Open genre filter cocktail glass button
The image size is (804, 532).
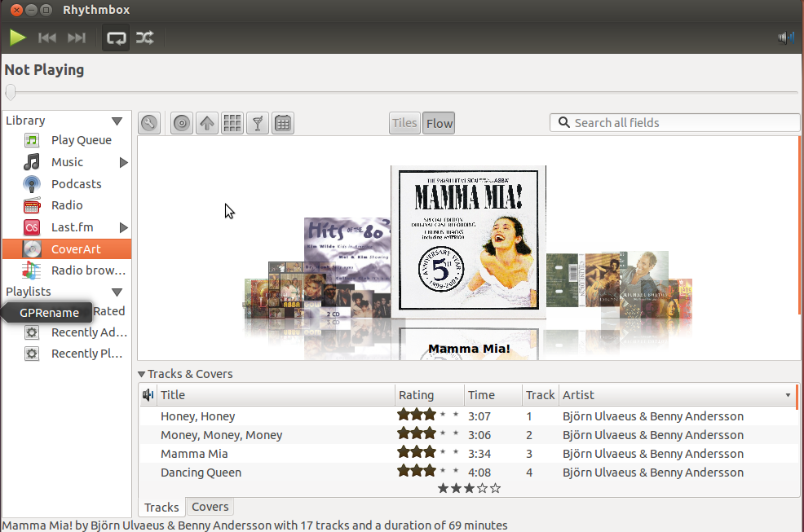[258, 123]
